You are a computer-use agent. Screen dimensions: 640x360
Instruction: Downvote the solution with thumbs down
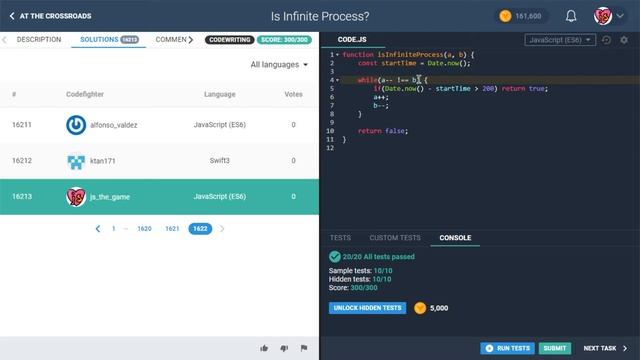[x=284, y=348]
